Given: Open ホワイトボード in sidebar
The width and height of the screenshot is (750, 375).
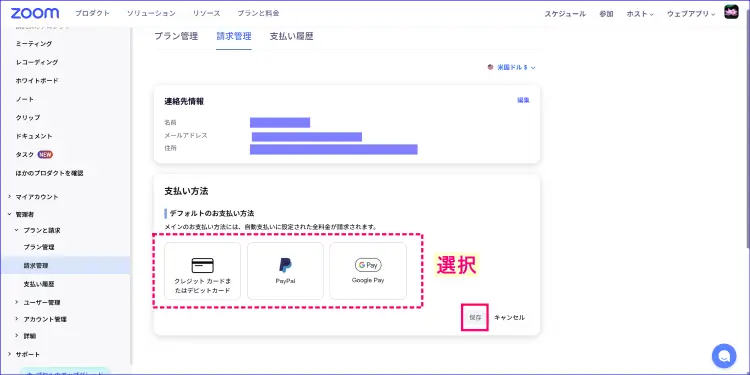Looking at the screenshot, I should click(x=37, y=81).
